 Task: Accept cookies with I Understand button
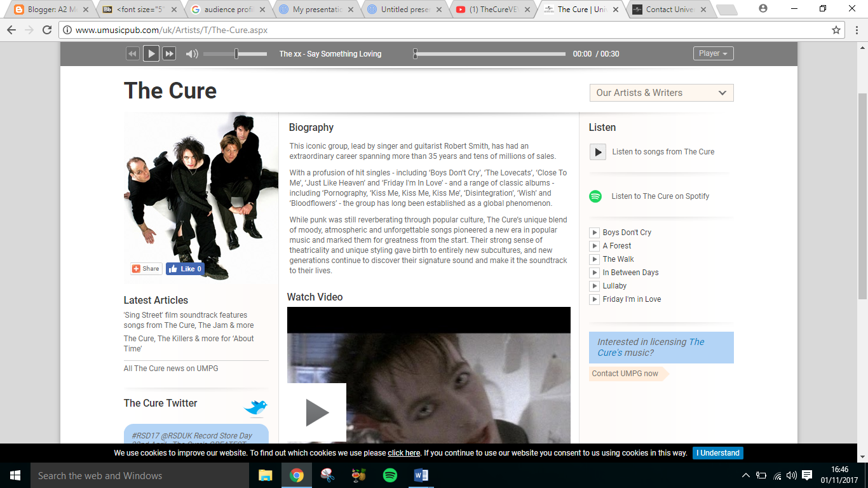[718, 453]
